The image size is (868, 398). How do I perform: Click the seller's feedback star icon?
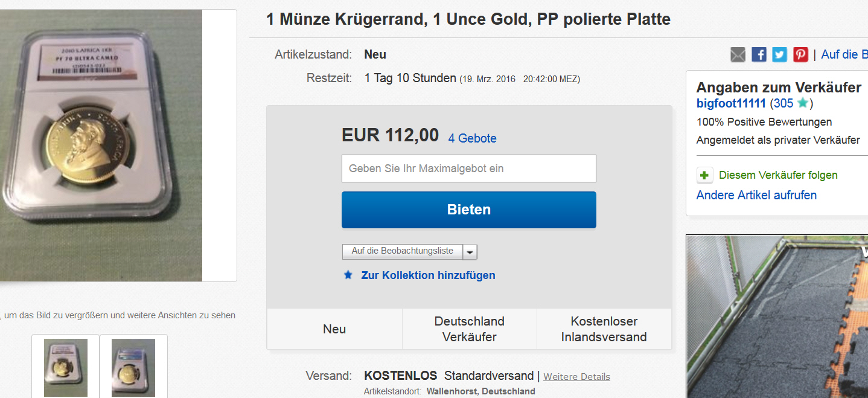click(x=802, y=103)
